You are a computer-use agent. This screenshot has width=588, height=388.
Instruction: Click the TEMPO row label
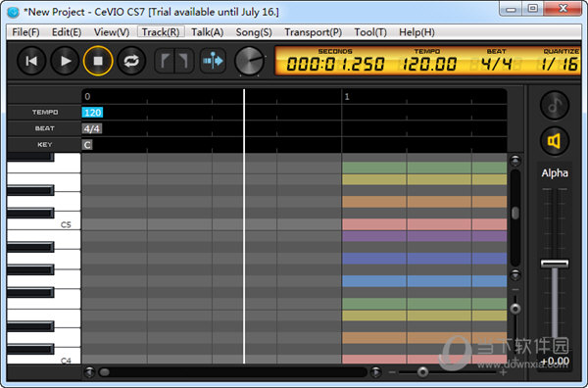(45, 112)
